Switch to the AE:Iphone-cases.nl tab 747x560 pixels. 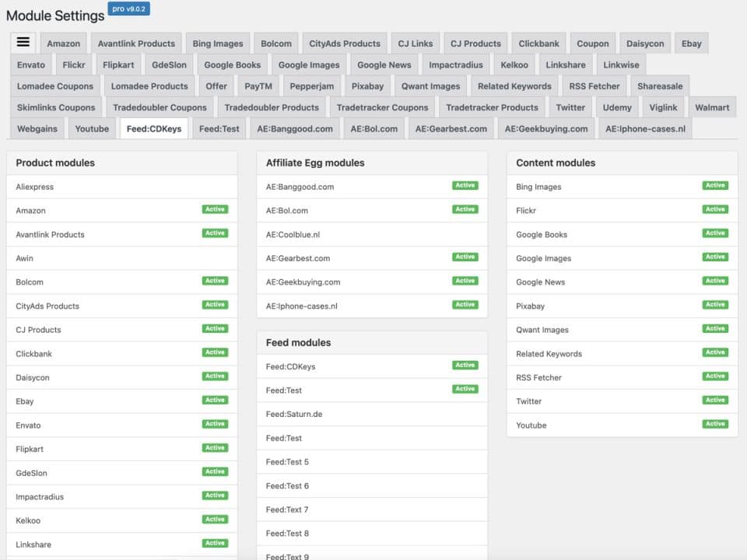click(646, 128)
